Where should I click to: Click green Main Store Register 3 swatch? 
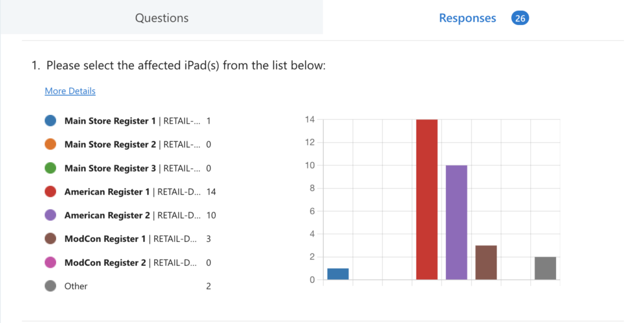(51, 168)
